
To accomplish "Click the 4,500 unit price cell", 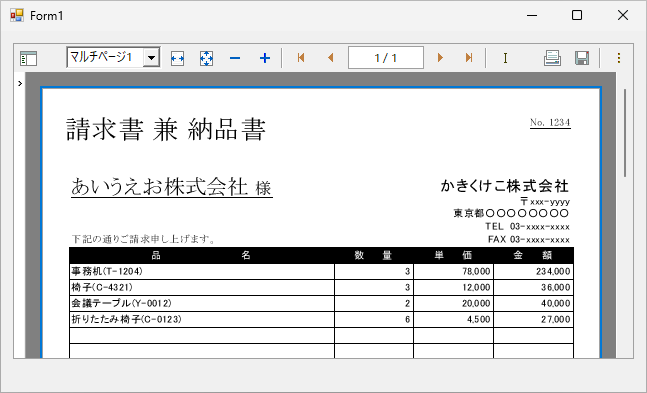I will coord(453,319).
